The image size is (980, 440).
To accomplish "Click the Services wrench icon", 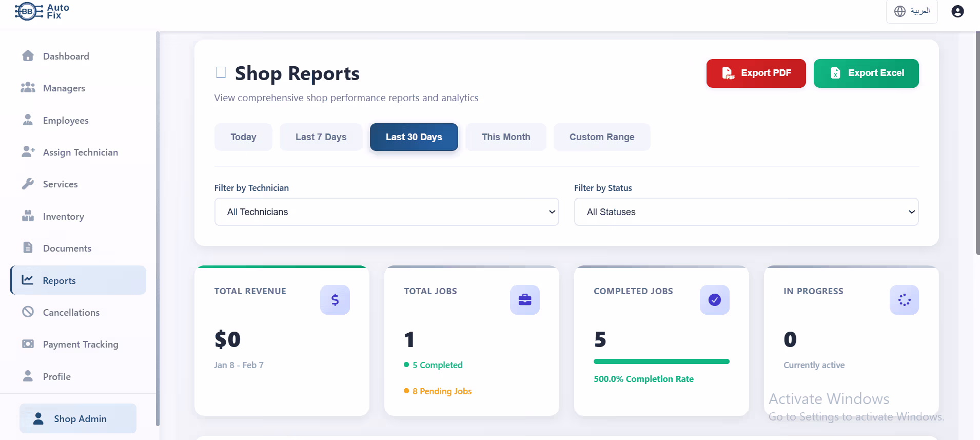I will 28,184.
